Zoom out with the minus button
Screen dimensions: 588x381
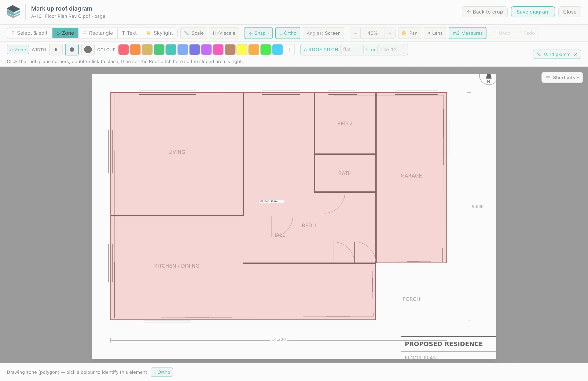[355, 33]
